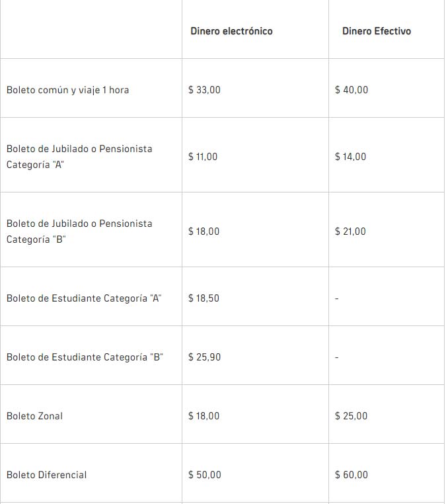Select Boleto de Estudiante Categoría "A" label
446x504 pixels.
click(x=84, y=298)
